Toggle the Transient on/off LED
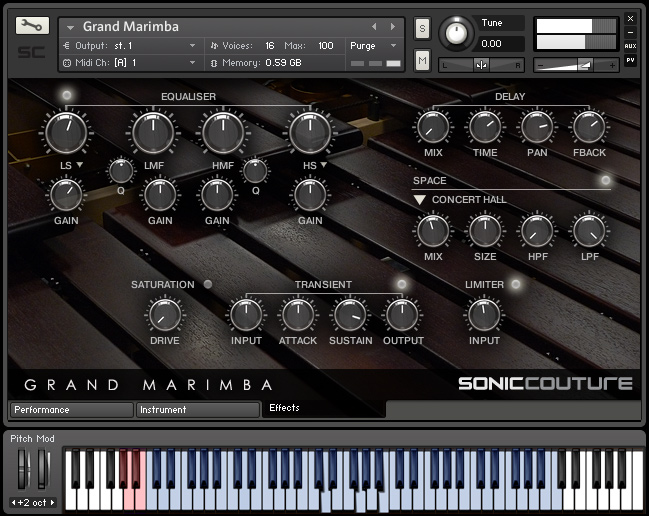This screenshot has height=516, width=649. [401, 284]
